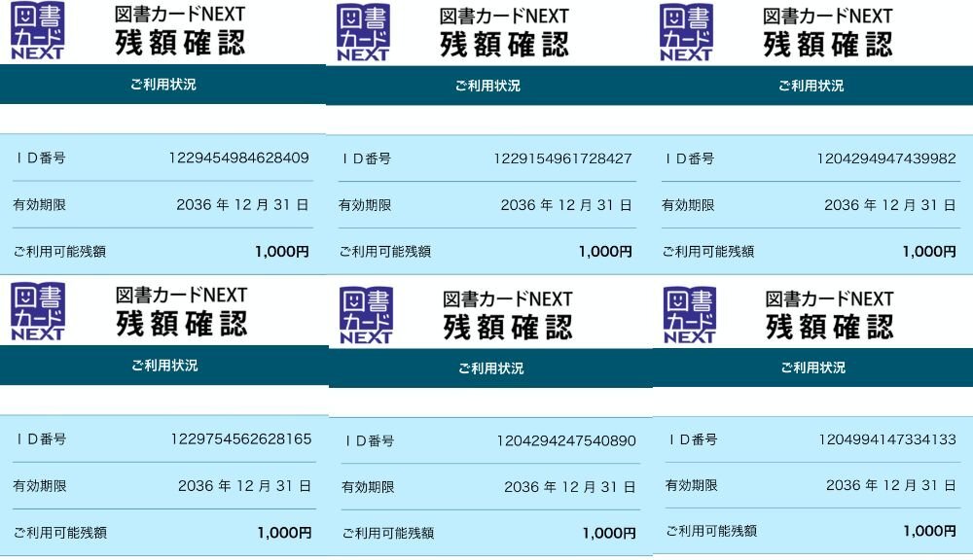This screenshot has width=973, height=560.
Task: Click the 1,000円 balance for card 1229454984628409
Action: (x=282, y=252)
